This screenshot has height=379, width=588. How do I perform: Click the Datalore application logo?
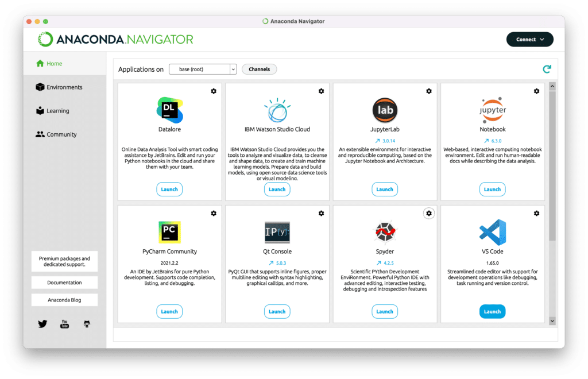click(x=169, y=110)
